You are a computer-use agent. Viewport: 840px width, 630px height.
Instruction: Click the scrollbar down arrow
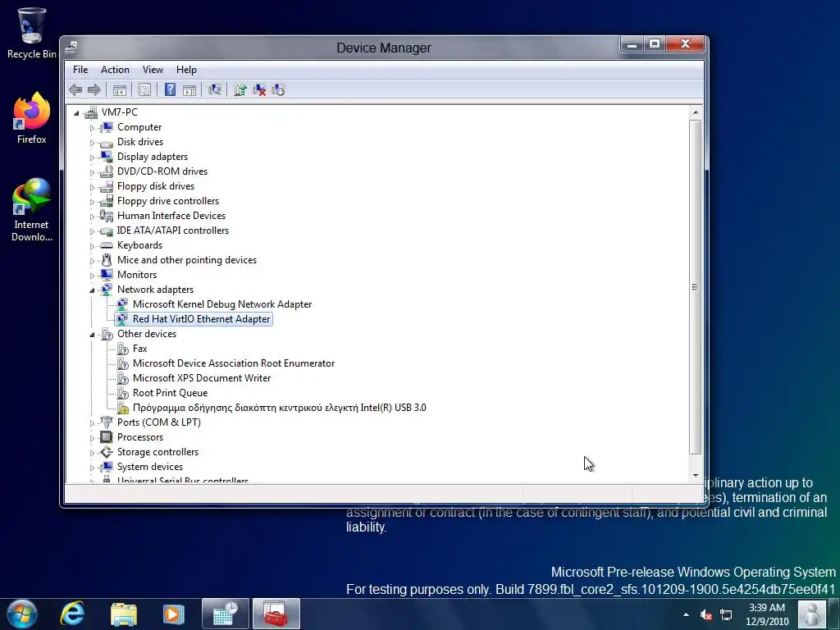tap(696, 475)
